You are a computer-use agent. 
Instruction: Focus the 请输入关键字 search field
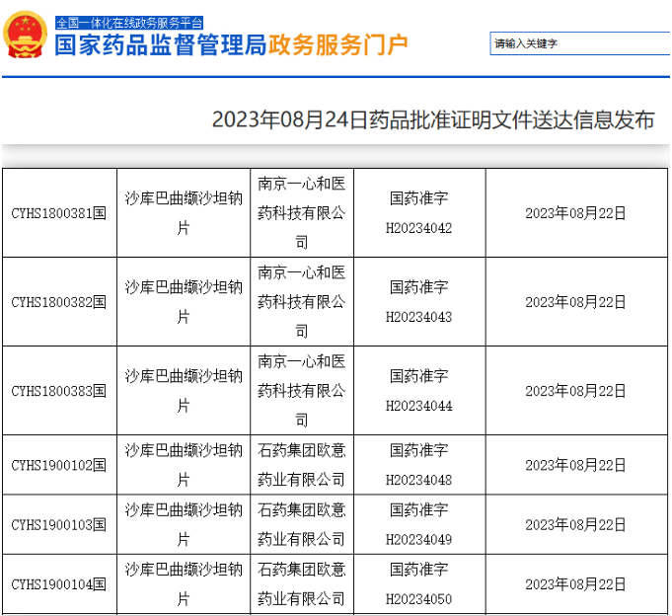[x=578, y=43]
